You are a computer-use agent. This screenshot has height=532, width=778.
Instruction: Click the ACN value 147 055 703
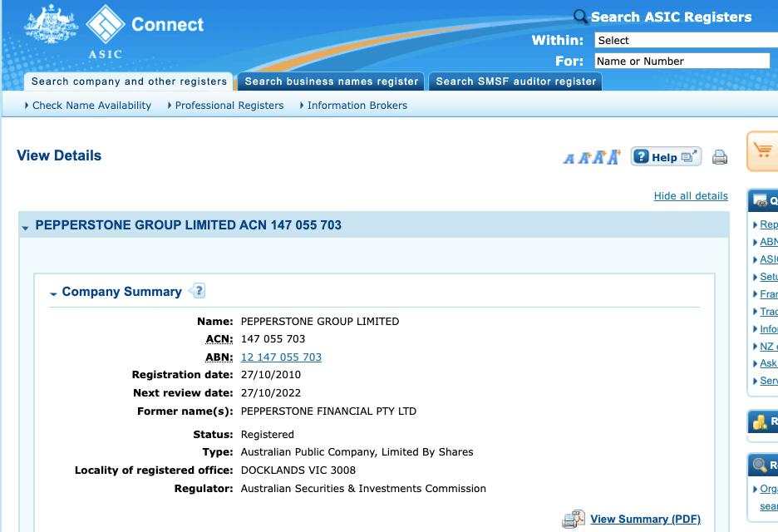273,339
